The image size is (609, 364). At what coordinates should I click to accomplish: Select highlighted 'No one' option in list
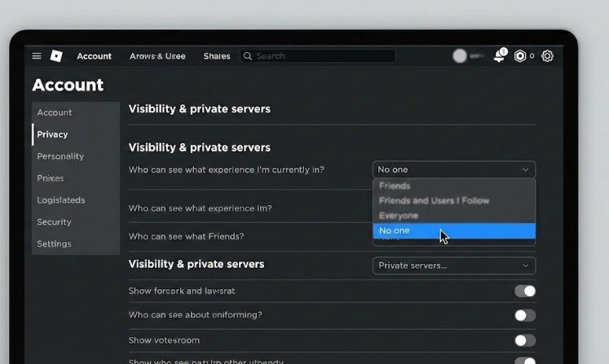tap(395, 231)
